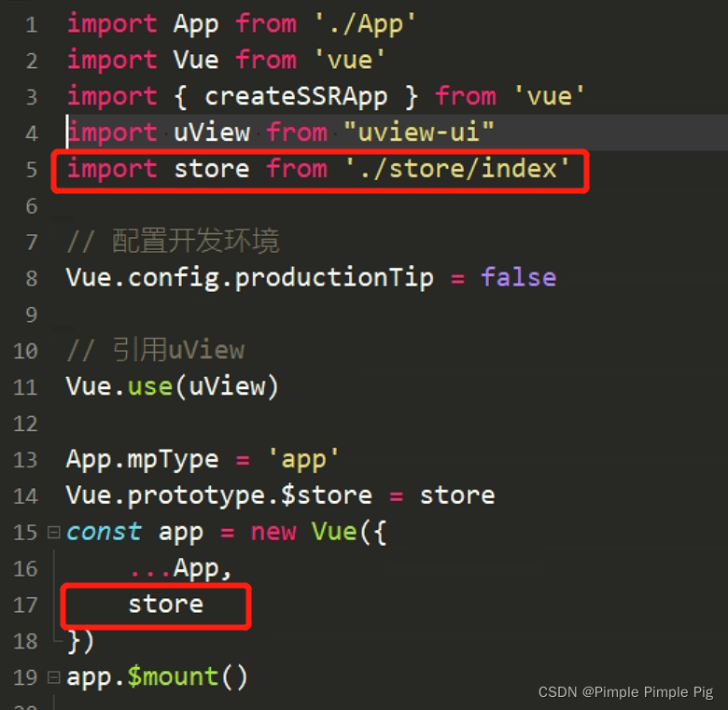
Task: Click '$store' in Vue.prototype.$store
Action: click(x=327, y=495)
